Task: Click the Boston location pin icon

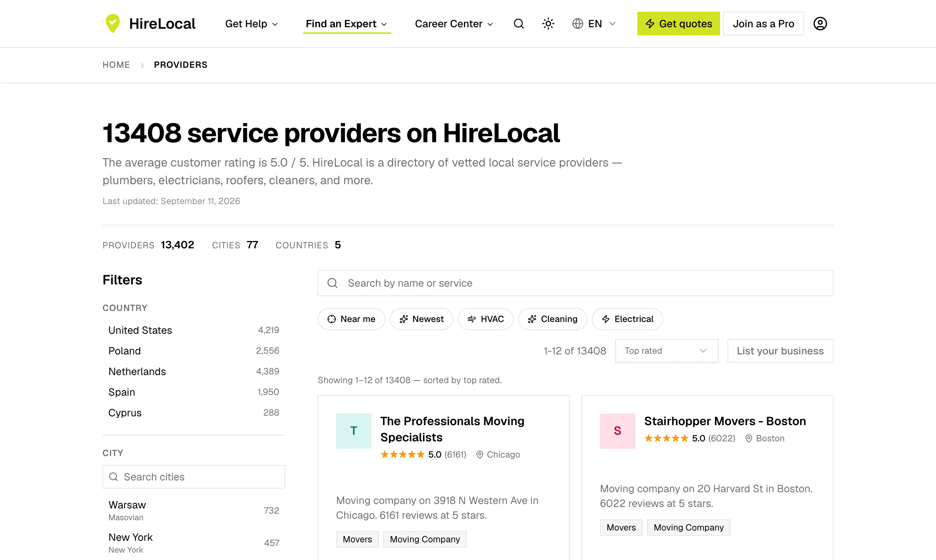Action: click(x=749, y=438)
